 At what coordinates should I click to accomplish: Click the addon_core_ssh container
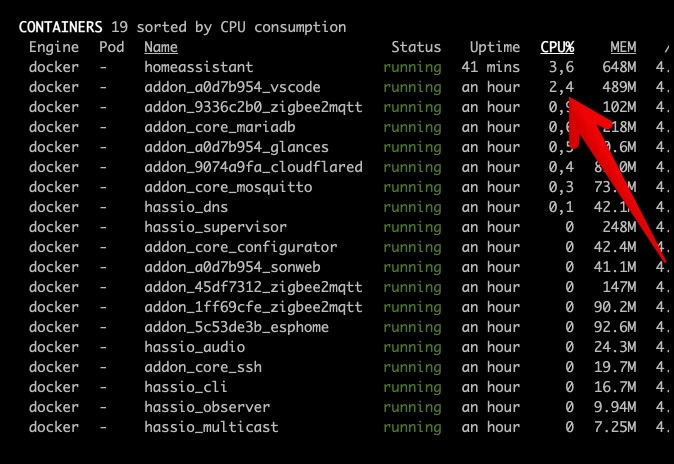click(203, 367)
